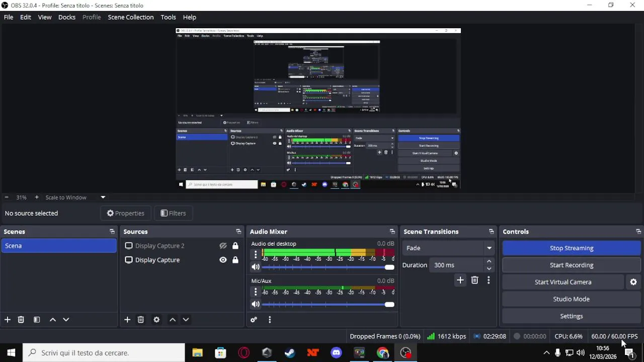This screenshot has height=362, width=644.
Task: Open Audio Mixer bottom options menu dots
Action: coord(270,320)
